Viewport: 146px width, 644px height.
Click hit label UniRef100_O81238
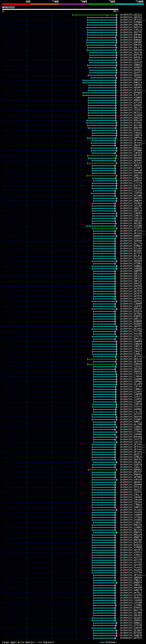click(131, 53)
